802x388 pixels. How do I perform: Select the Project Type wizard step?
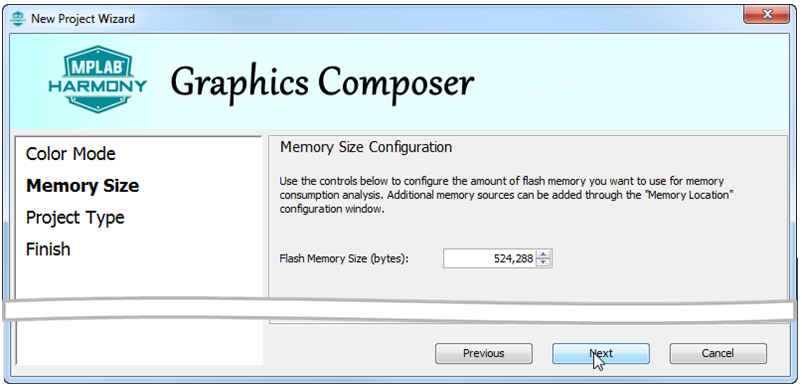75,218
